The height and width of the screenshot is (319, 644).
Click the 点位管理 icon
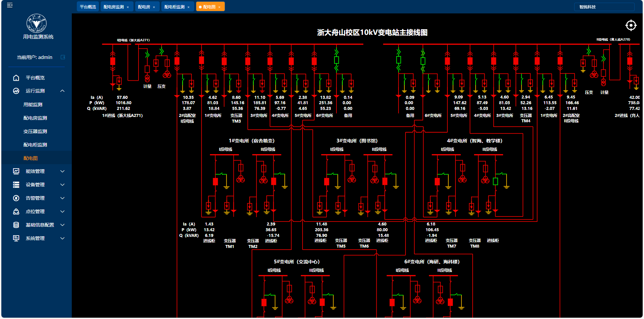16,211
